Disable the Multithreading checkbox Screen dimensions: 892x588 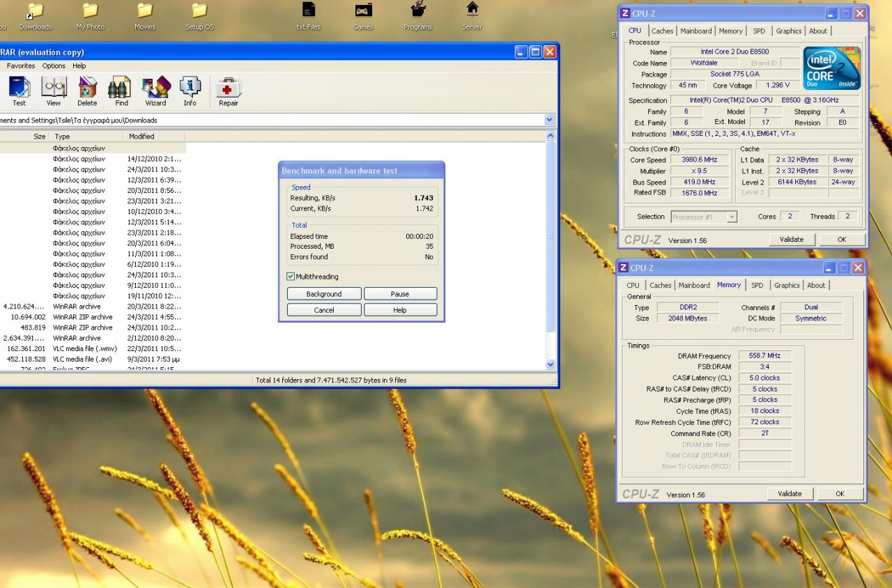[x=291, y=277]
